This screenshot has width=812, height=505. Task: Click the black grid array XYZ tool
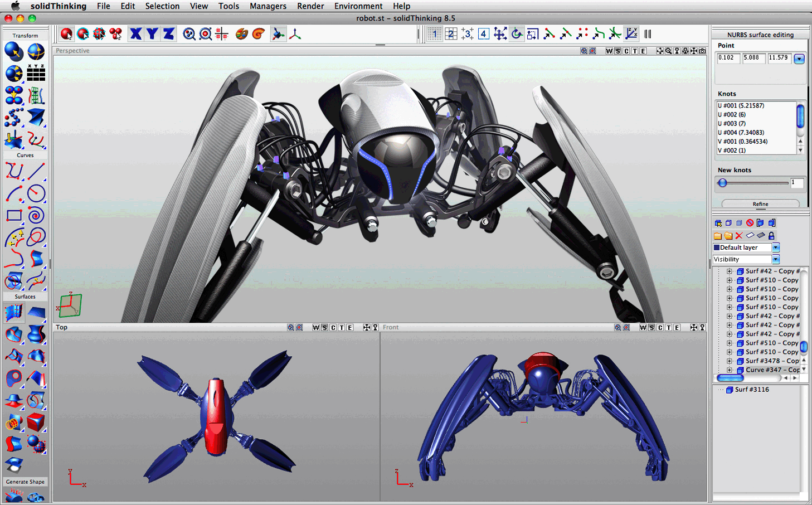[x=36, y=72]
